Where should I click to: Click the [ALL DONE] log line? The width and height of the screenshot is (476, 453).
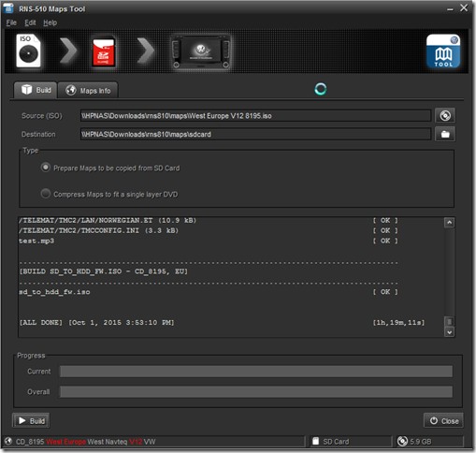(x=222, y=322)
